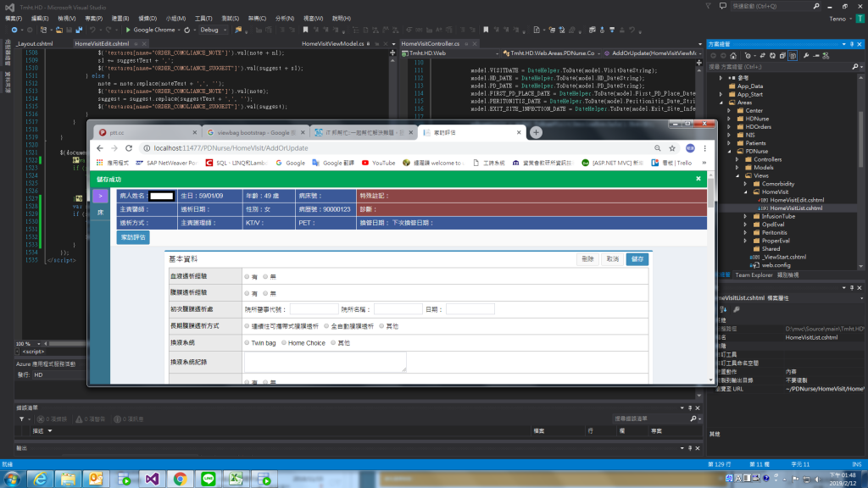Bookmark this page with the star icon
This screenshot has width=868, height=488.
coord(672,148)
